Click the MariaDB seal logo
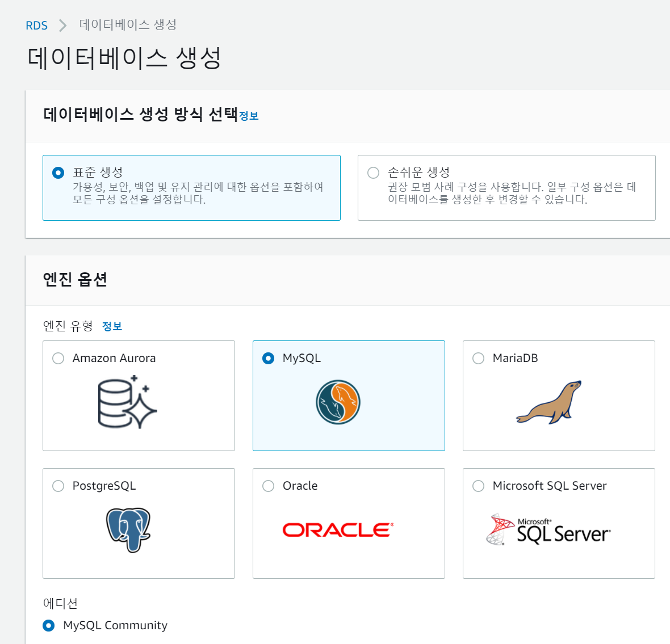The width and height of the screenshot is (670, 644). 549,402
